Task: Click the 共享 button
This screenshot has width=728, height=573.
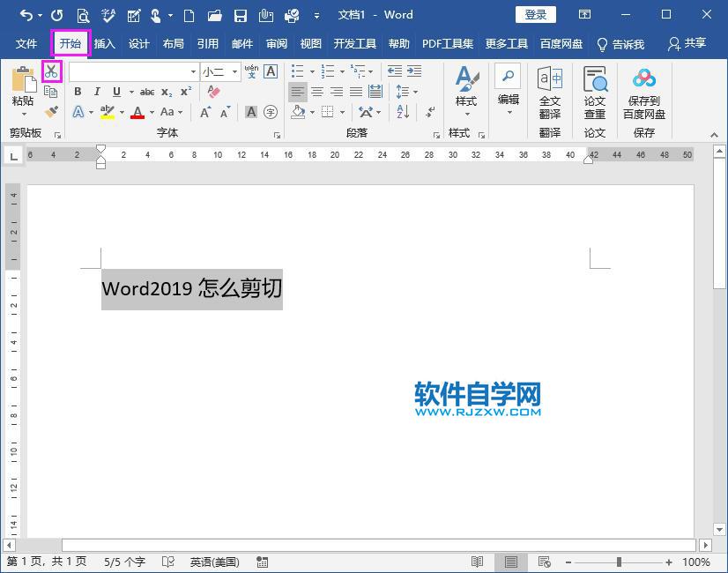Action: (695, 42)
